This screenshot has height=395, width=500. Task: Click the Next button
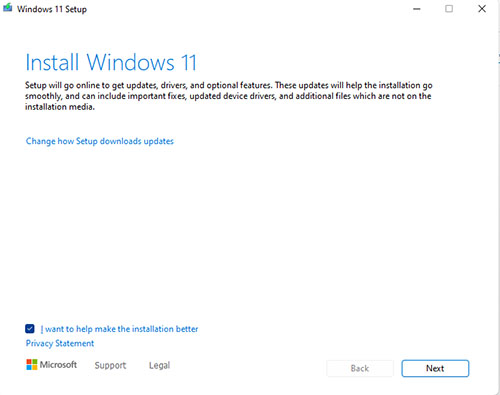pos(435,368)
